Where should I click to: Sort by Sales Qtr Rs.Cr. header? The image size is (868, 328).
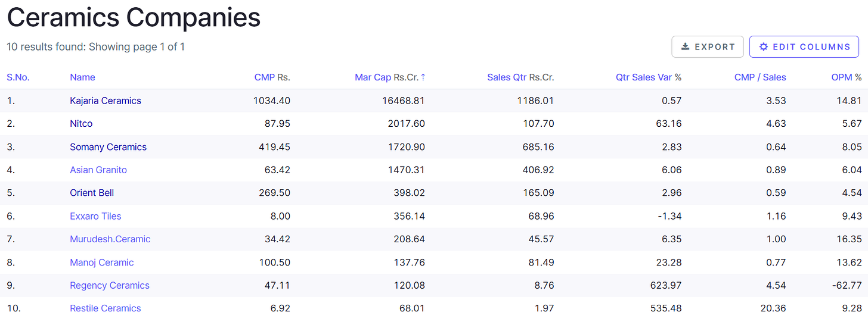pos(520,77)
